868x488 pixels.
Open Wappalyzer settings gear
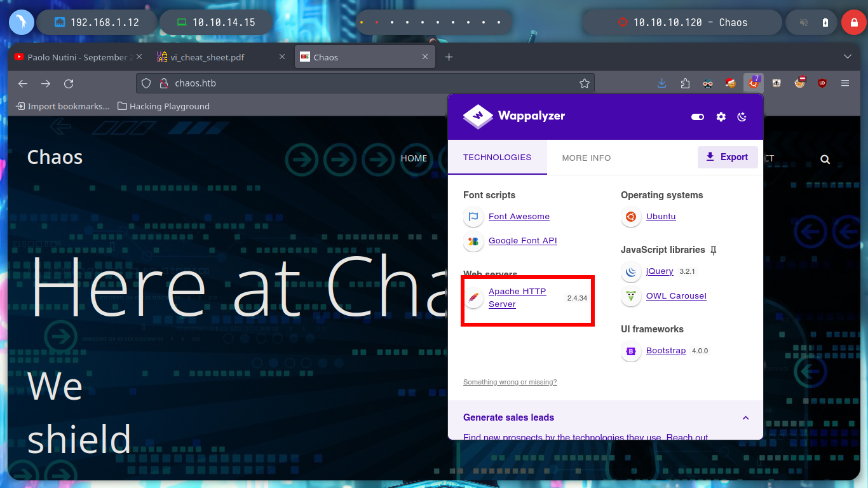721,117
